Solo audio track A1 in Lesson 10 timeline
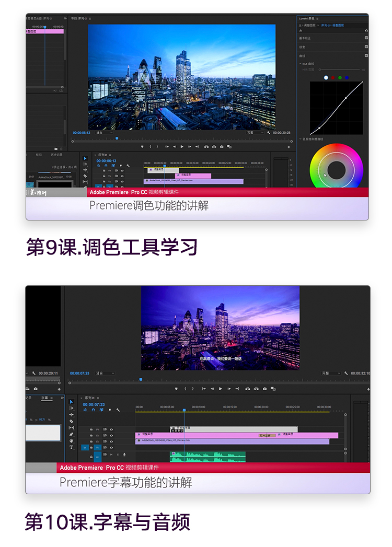 coord(118,455)
